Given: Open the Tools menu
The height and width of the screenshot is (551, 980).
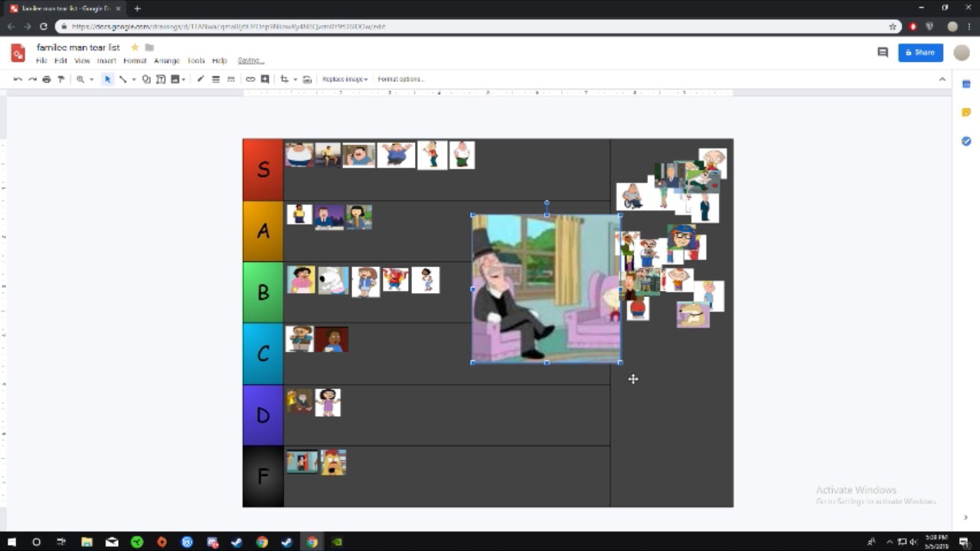Looking at the screenshot, I should click(196, 60).
